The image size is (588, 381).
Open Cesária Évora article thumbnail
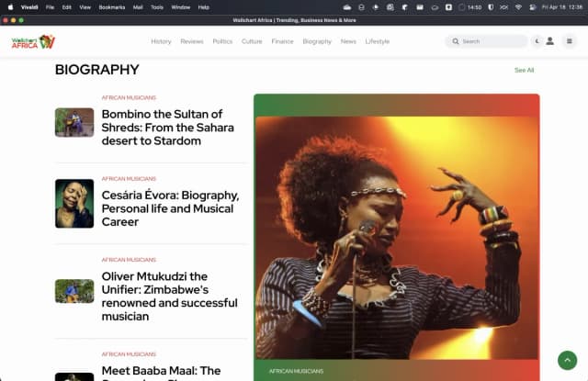pos(74,203)
